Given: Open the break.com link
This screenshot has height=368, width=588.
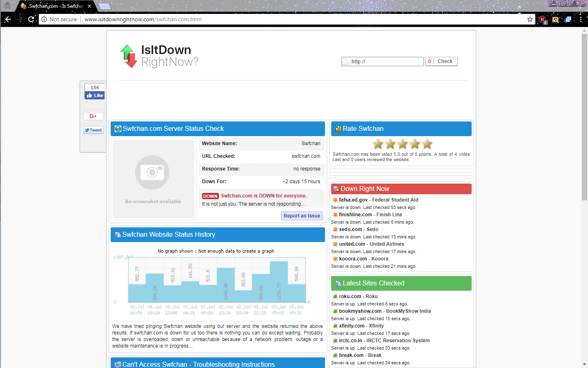Looking at the screenshot, I should (351, 355).
